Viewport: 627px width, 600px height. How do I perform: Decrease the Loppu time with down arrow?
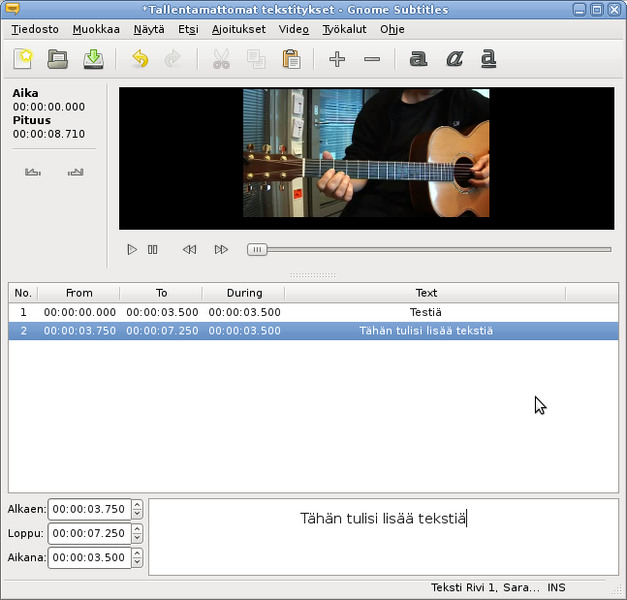coord(137,538)
